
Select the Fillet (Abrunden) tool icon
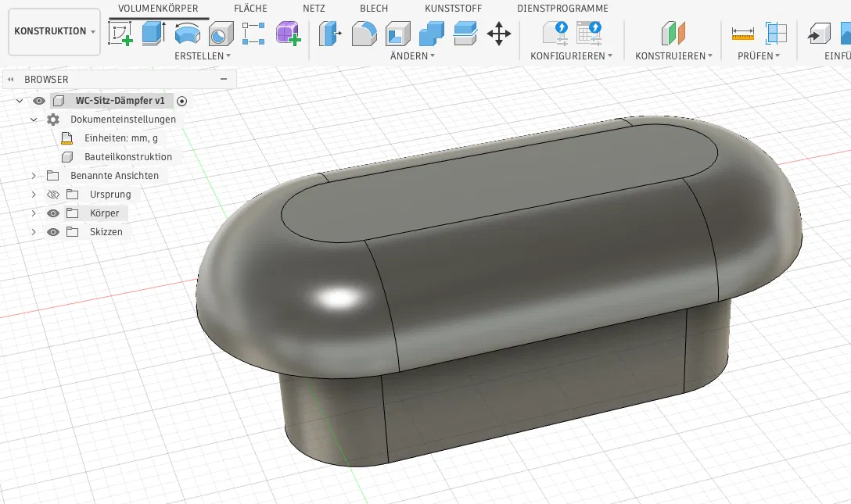click(364, 34)
